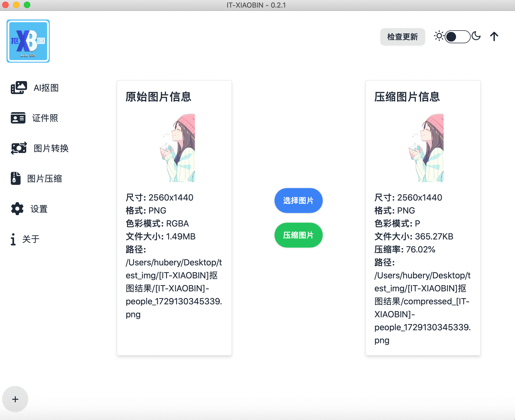Click the compressed image 格式: PNG text
Image resolution: width=515 pixels, height=420 pixels.
(395, 211)
